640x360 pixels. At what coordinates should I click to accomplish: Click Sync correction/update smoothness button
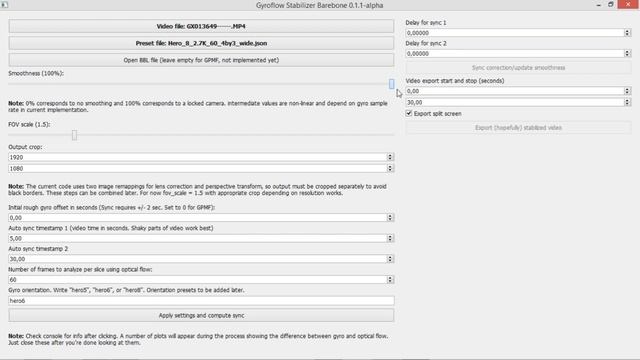coord(518,68)
